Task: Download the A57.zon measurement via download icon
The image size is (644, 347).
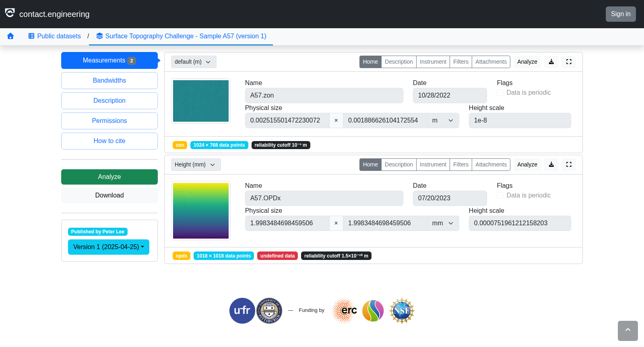Action: pos(551,62)
